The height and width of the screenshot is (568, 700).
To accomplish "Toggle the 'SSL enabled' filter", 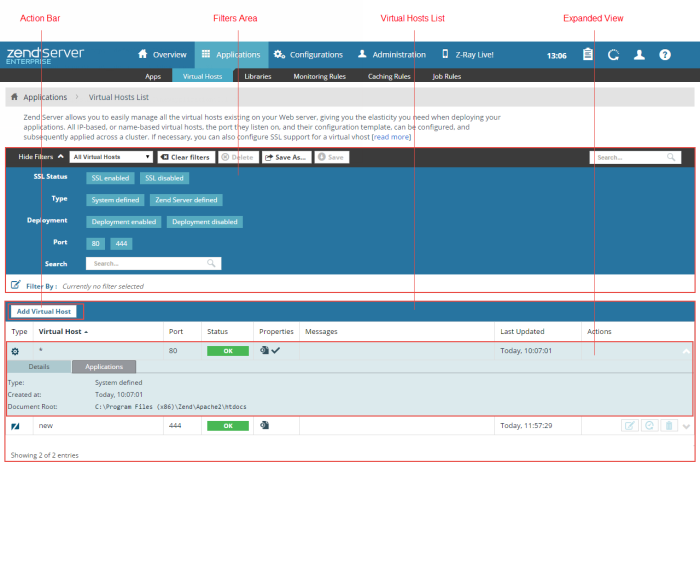I will (110, 178).
